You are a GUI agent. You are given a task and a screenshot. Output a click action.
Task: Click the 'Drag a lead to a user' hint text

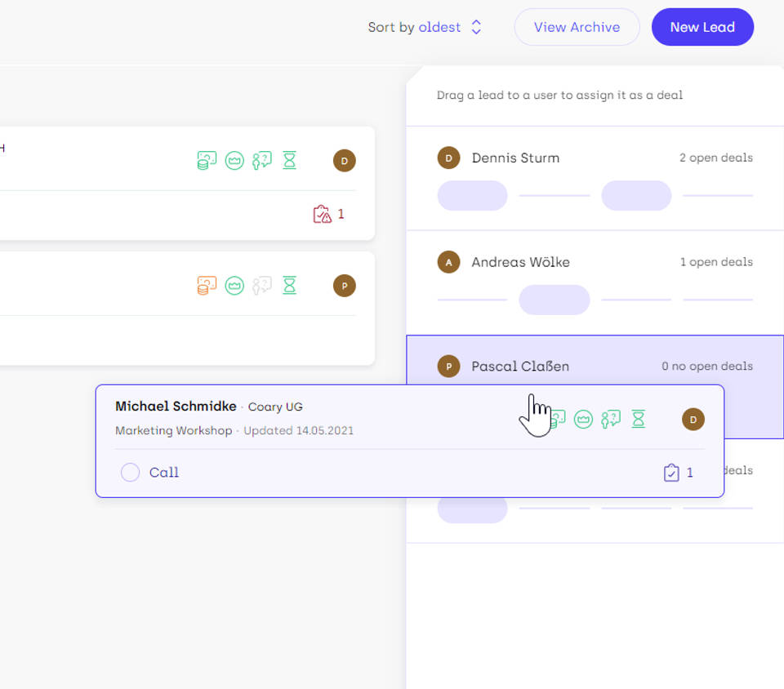click(559, 95)
